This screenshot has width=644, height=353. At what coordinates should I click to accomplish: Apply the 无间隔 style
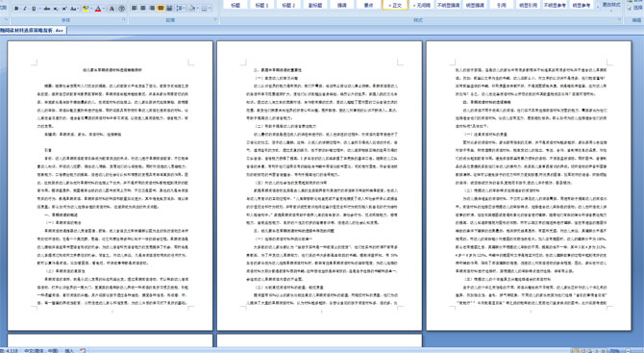(x=421, y=5)
